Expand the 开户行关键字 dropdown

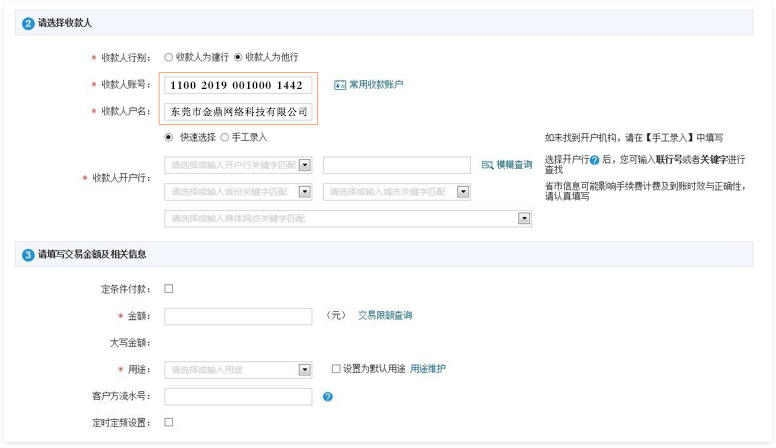(x=305, y=165)
